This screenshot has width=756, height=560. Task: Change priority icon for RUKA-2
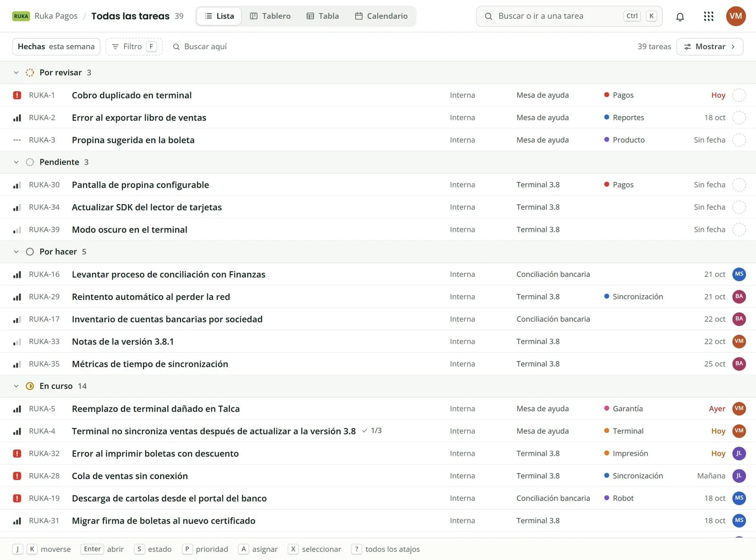coord(17,118)
